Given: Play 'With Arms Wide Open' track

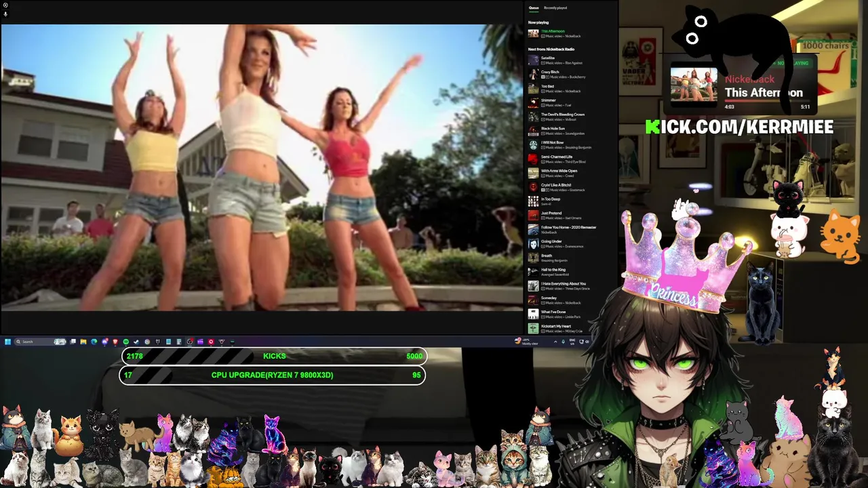Looking at the screenshot, I should pos(570,174).
